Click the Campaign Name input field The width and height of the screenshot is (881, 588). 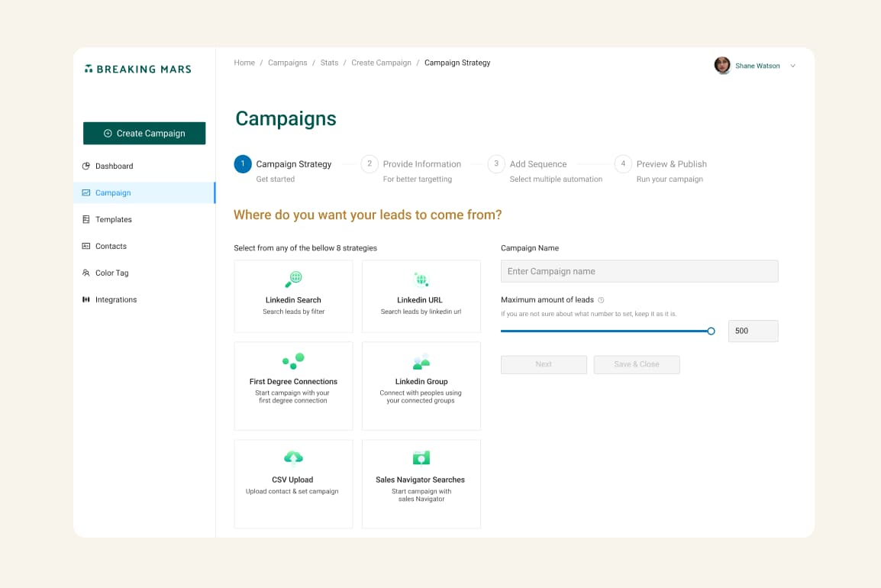tap(639, 271)
